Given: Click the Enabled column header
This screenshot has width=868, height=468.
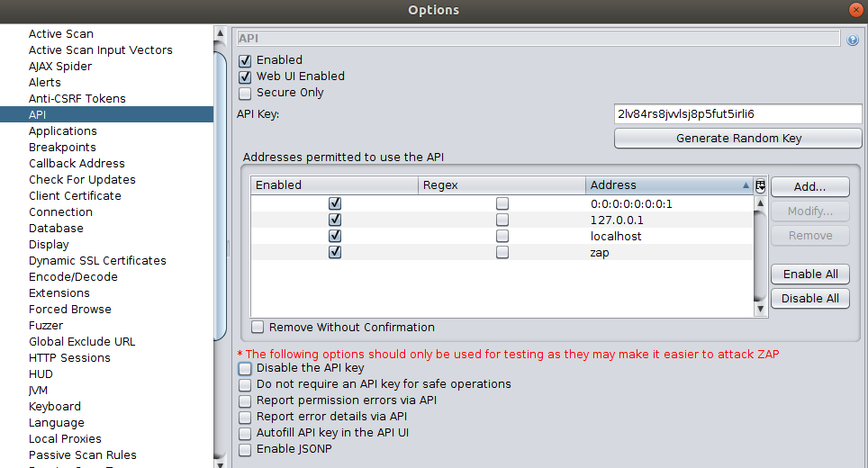Looking at the screenshot, I should click(335, 185).
